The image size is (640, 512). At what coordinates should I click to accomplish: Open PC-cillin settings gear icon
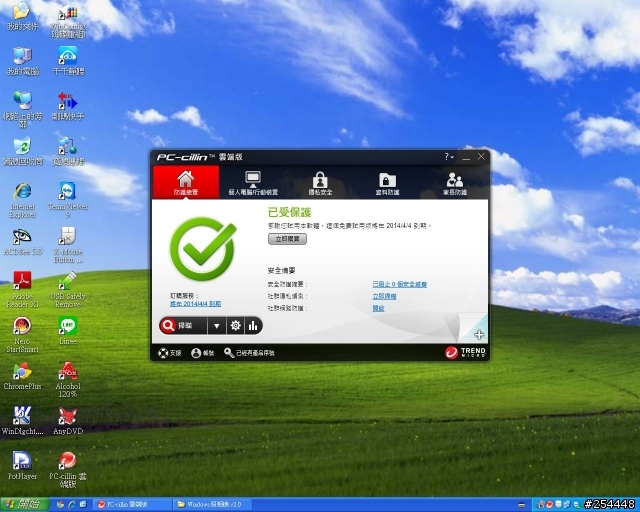point(236,326)
